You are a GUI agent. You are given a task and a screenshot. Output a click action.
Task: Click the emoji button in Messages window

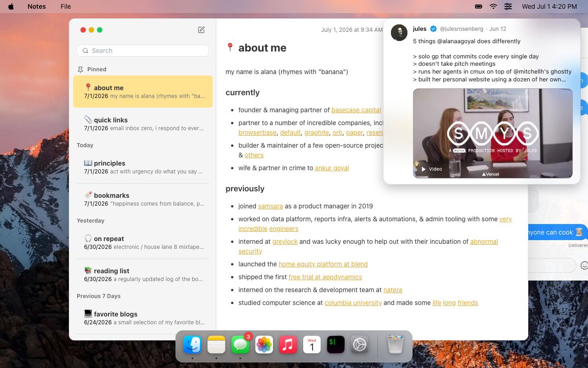[584, 265]
